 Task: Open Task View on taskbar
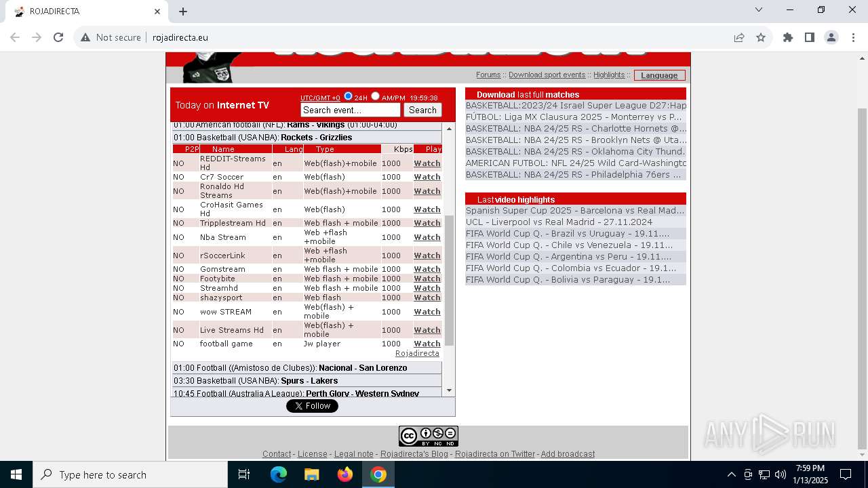point(244,474)
